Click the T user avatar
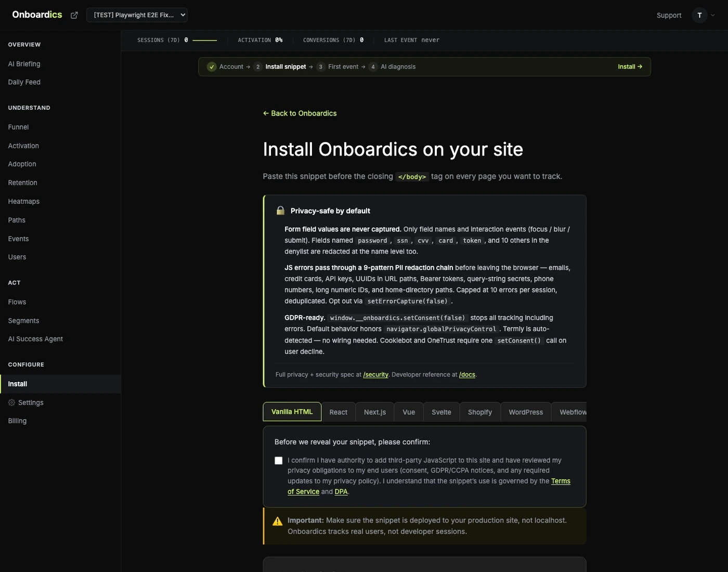Viewport: 728px width, 572px height. pos(699,15)
